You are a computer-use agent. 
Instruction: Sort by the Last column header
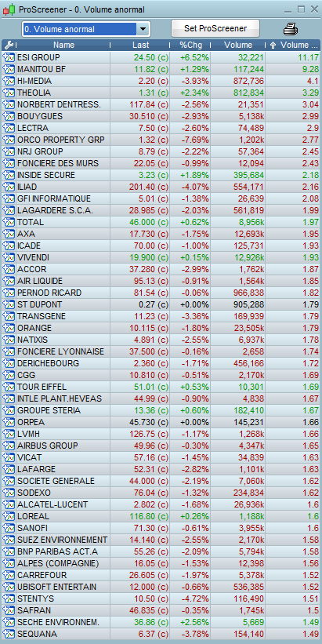click(x=141, y=45)
